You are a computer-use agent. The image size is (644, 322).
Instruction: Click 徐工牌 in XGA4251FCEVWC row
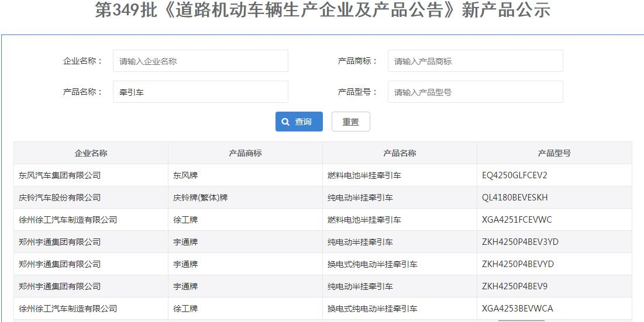click(185, 220)
